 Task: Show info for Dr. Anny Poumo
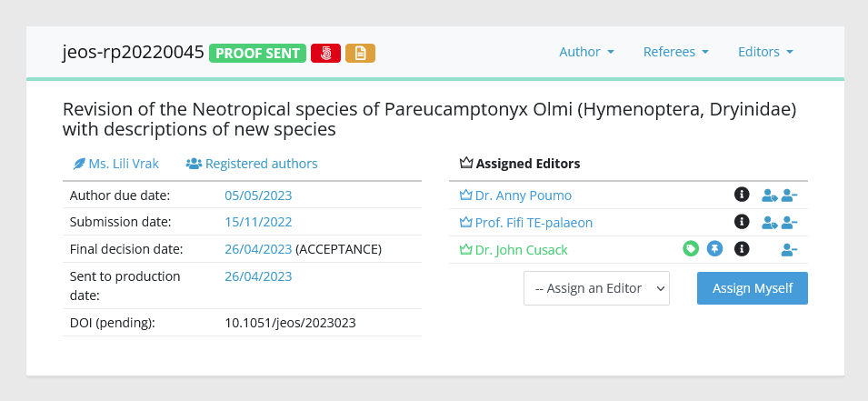coord(742,195)
